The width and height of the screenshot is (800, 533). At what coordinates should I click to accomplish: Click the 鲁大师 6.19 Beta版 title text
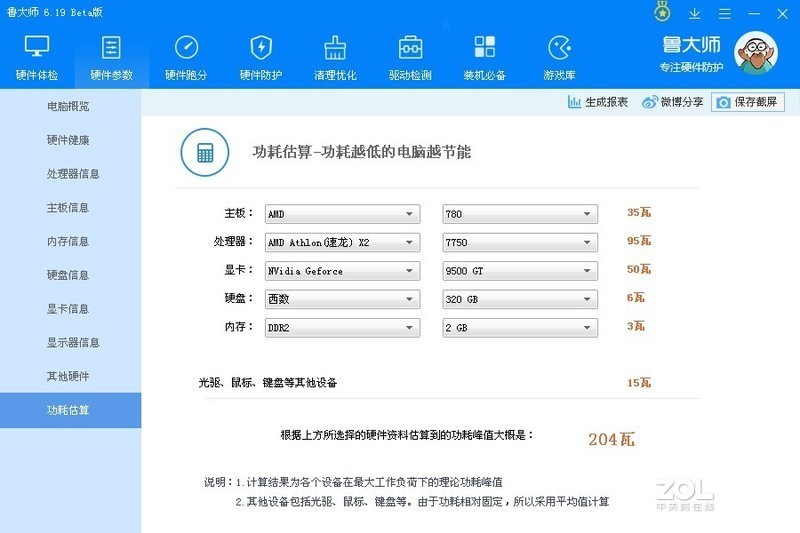pyautogui.click(x=55, y=12)
